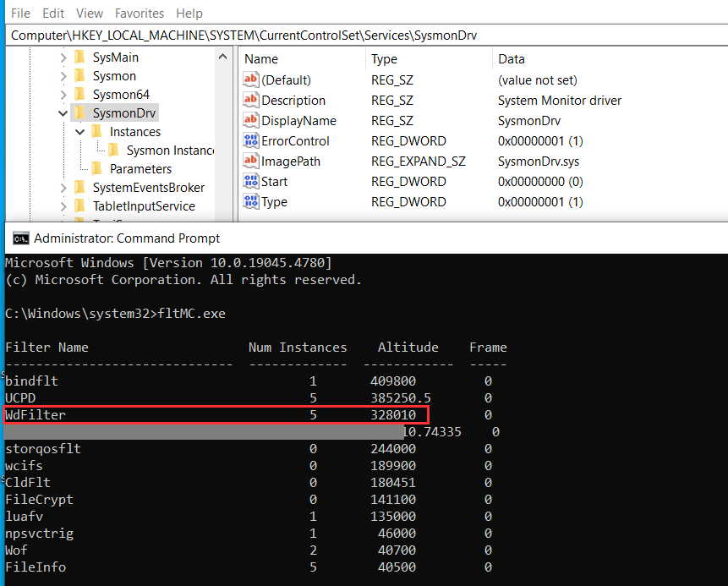Open the Edit menu

click(53, 14)
